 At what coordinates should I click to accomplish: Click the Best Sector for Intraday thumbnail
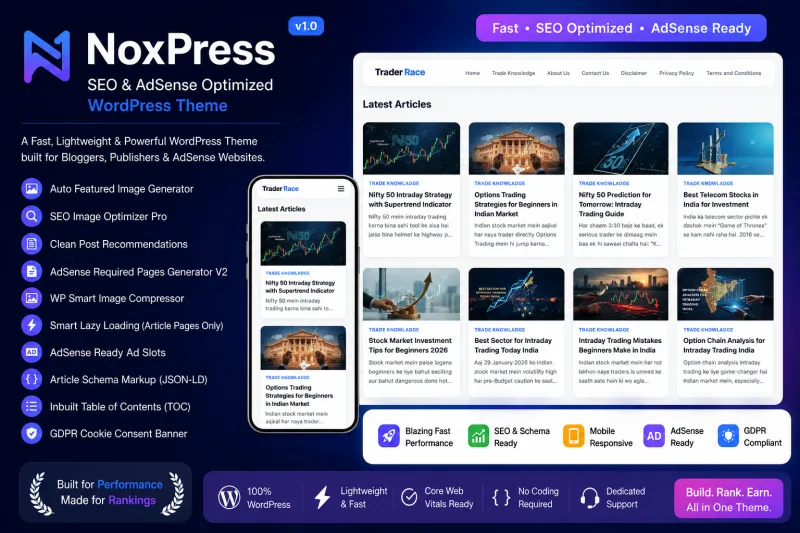pyautogui.click(x=516, y=294)
